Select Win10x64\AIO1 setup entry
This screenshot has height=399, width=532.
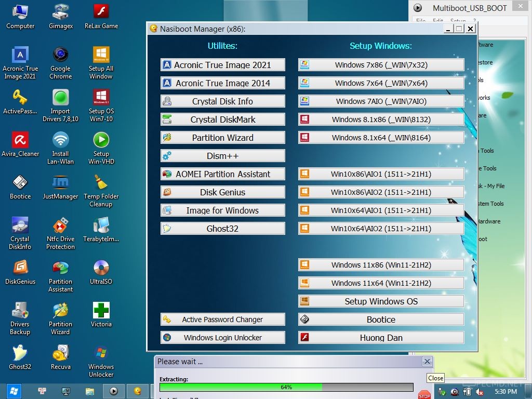381,210
